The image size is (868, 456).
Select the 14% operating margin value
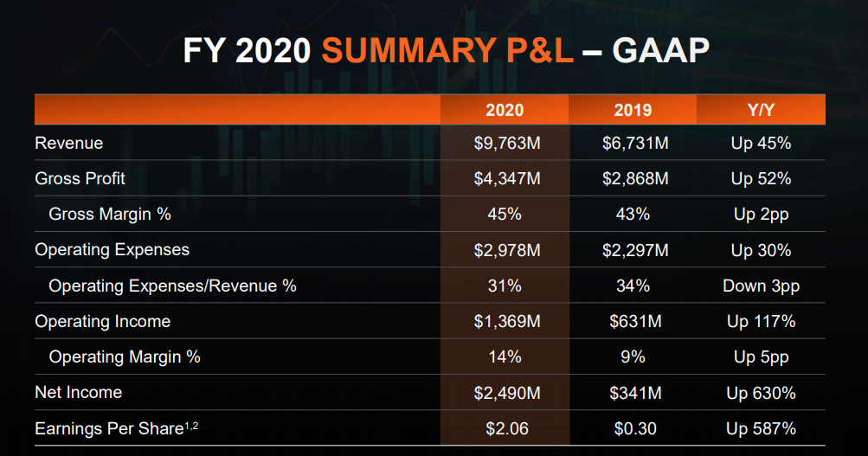(x=505, y=357)
